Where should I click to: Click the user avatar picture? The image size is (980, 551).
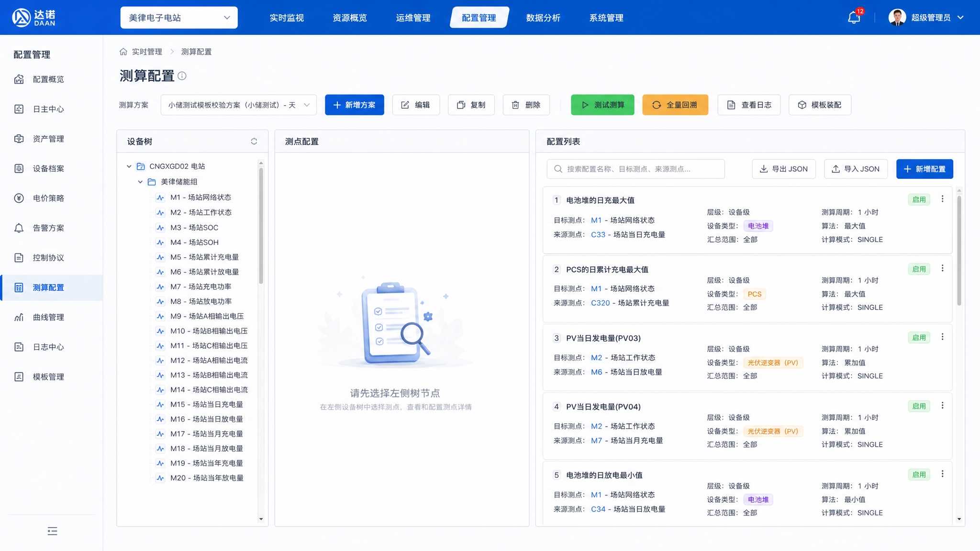(x=897, y=18)
